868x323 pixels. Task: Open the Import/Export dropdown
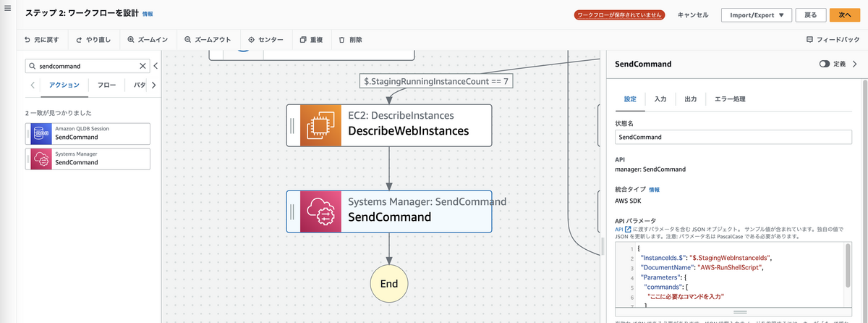756,14
